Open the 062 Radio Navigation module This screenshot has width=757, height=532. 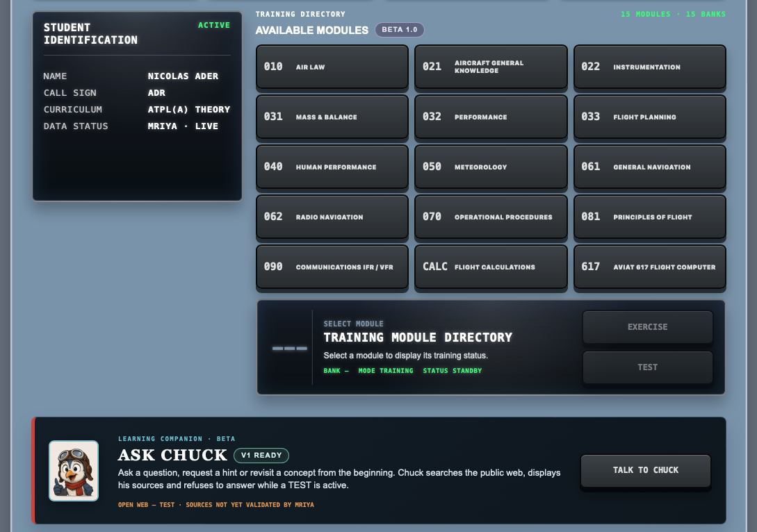(332, 217)
